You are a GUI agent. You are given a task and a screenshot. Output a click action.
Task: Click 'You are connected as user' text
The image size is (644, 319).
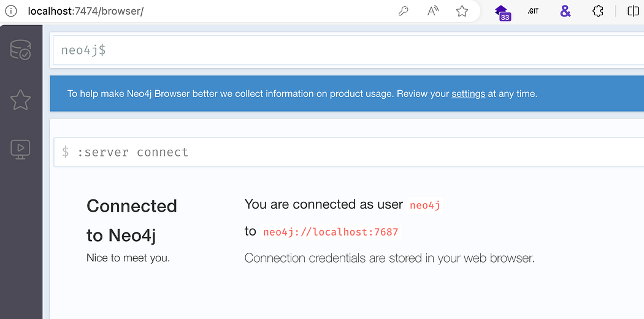coord(324,204)
